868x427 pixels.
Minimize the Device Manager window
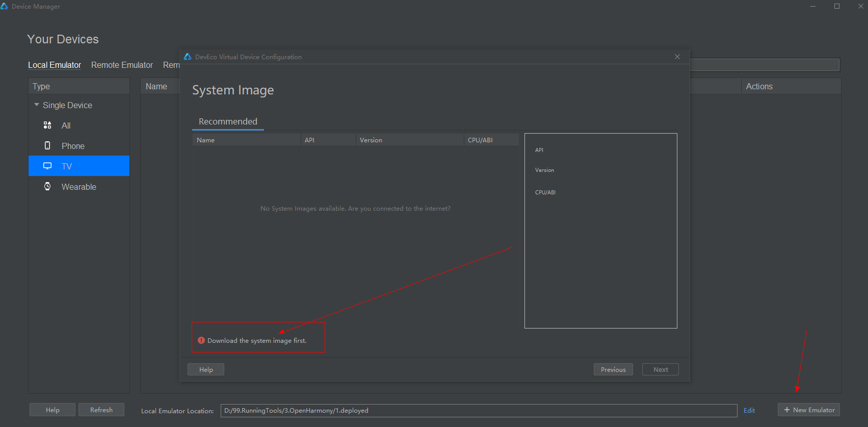(x=813, y=6)
